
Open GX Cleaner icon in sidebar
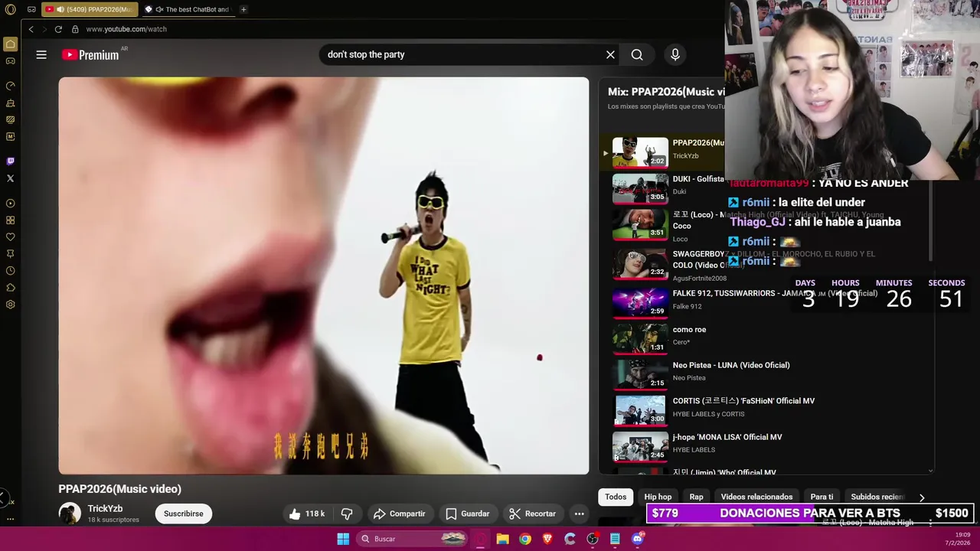tap(10, 103)
